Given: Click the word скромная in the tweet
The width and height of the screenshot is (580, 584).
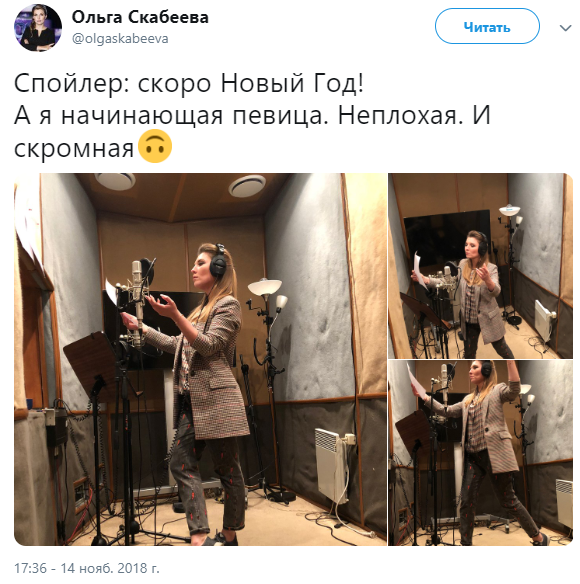Looking at the screenshot, I should point(74,149).
